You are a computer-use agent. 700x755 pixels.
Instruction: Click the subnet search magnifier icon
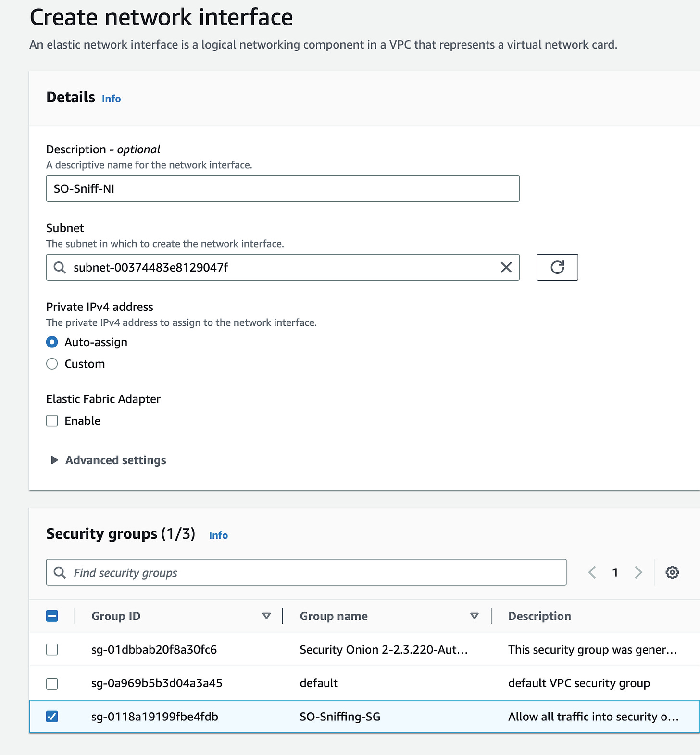point(60,267)
